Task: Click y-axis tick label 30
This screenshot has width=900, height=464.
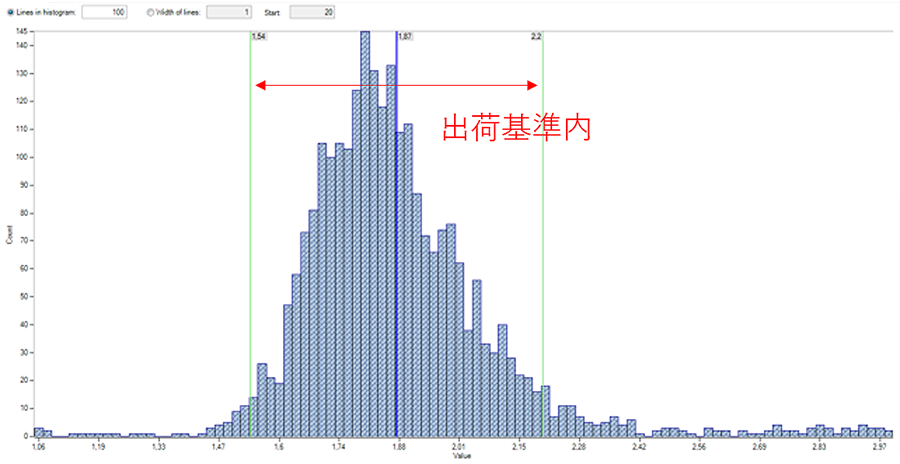Action: (24, 353)
